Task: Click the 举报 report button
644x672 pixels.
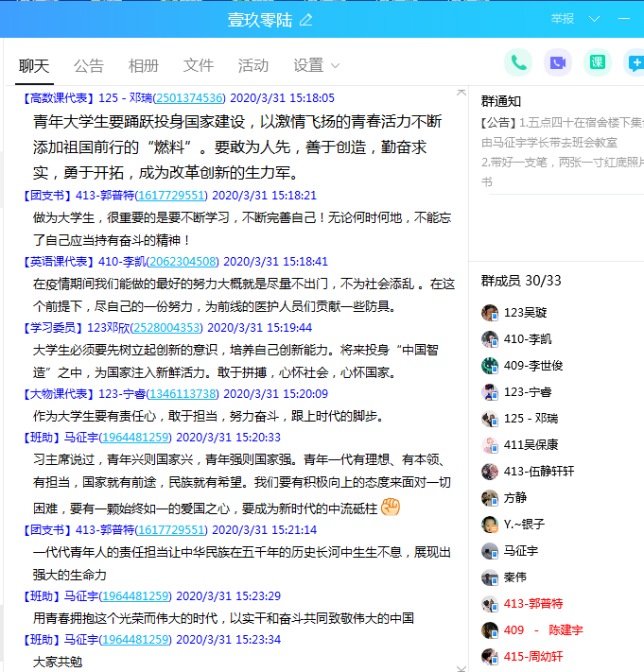Action: [563, 19]
